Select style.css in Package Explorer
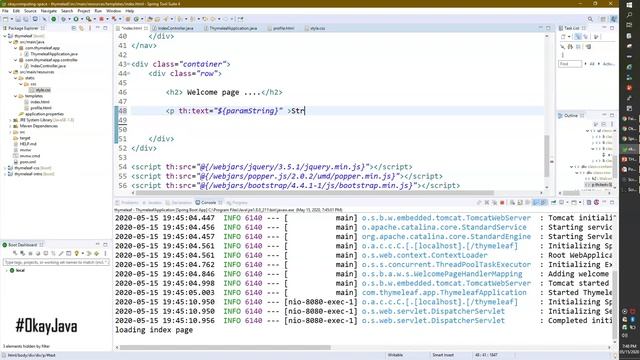The width and height of the screenshot is (640, 360). click(43, 90)
